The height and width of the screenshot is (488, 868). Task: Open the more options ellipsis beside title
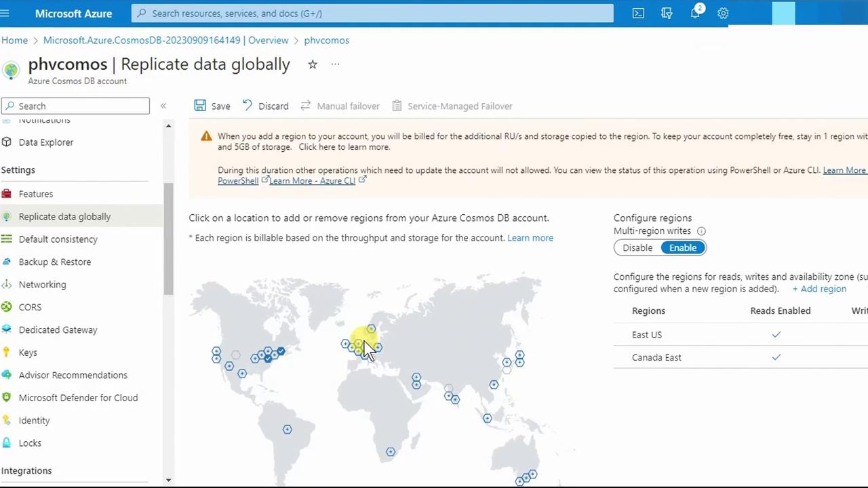coord(335,64)
